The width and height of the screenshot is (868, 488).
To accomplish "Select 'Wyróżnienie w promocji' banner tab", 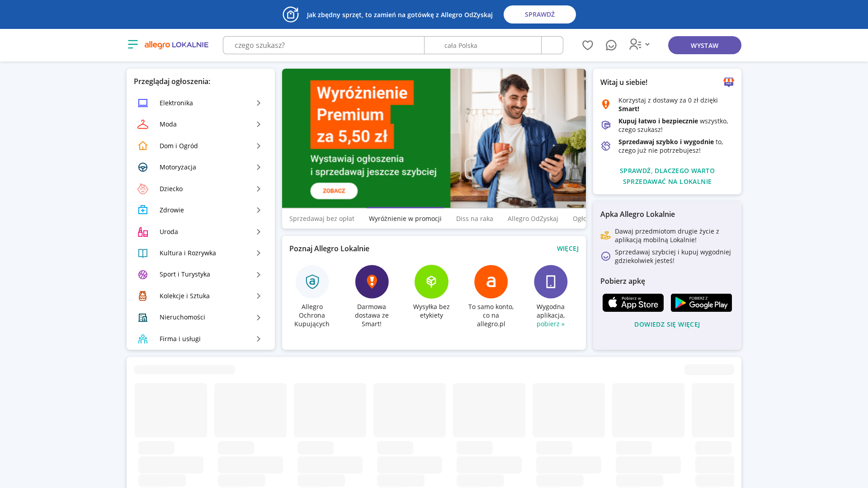I will pyautogui.click(x=405, y=219).
